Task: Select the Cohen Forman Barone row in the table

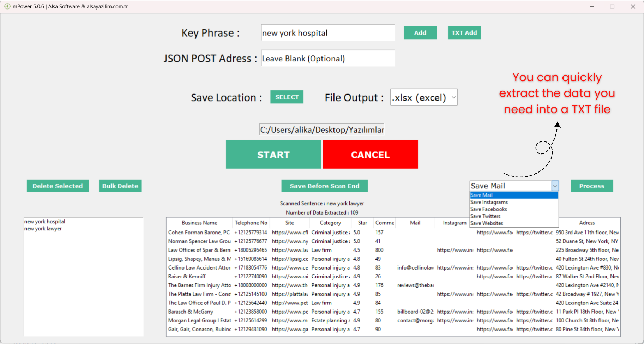Action: tap(199, 232)
